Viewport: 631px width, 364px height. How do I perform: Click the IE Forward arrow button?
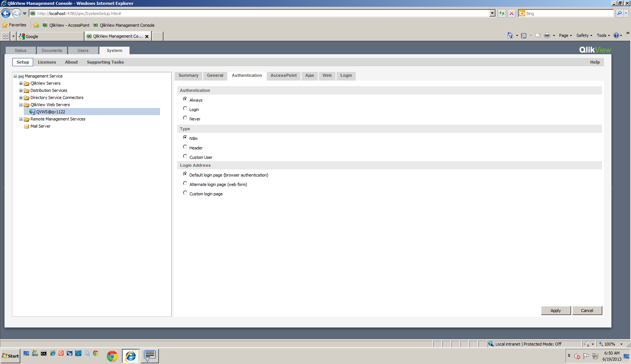coord(16,14)
